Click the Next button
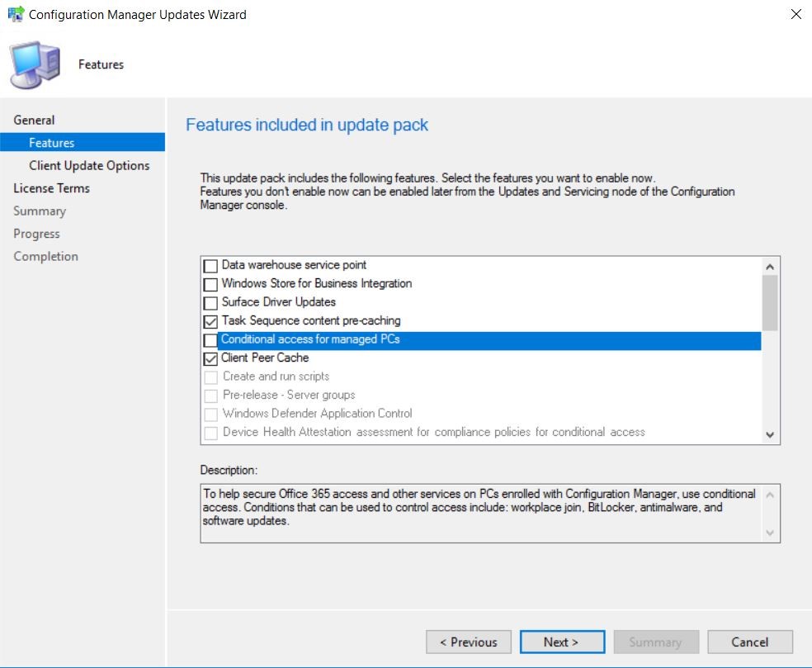This screenshot has width=812, height=668. (x=562, y=642)
